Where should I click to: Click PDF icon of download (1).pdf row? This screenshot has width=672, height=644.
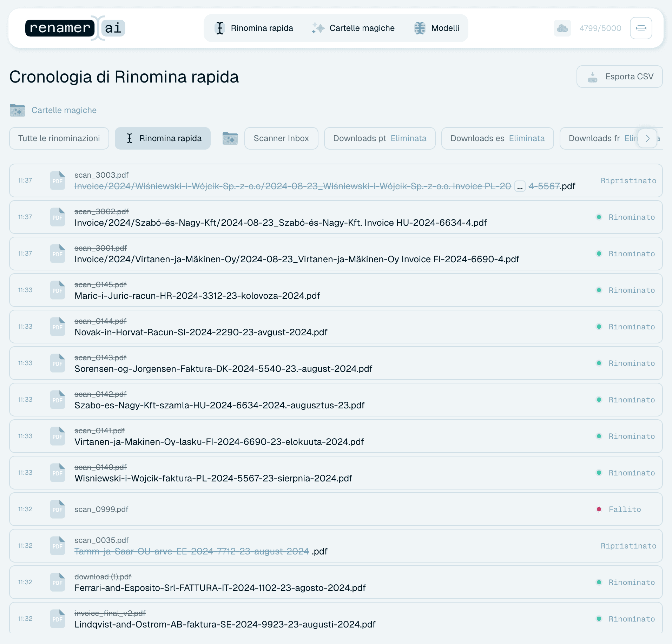click(x=58, y=582)
